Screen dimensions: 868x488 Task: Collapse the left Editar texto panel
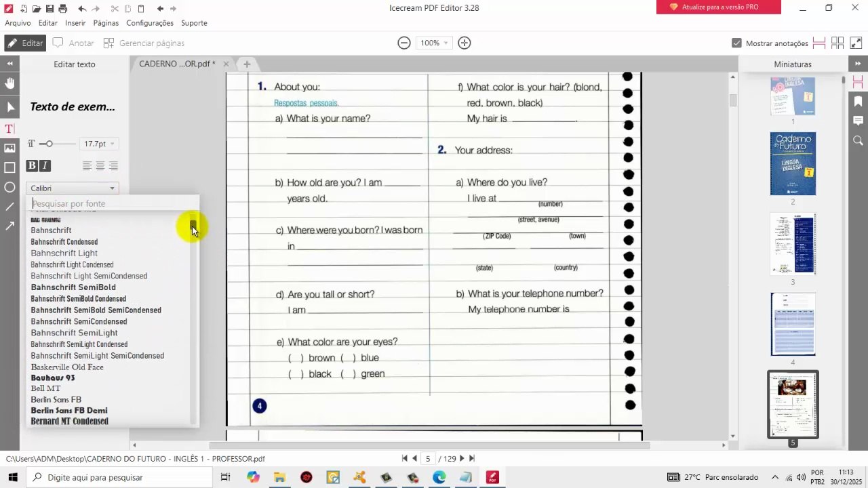9,64
